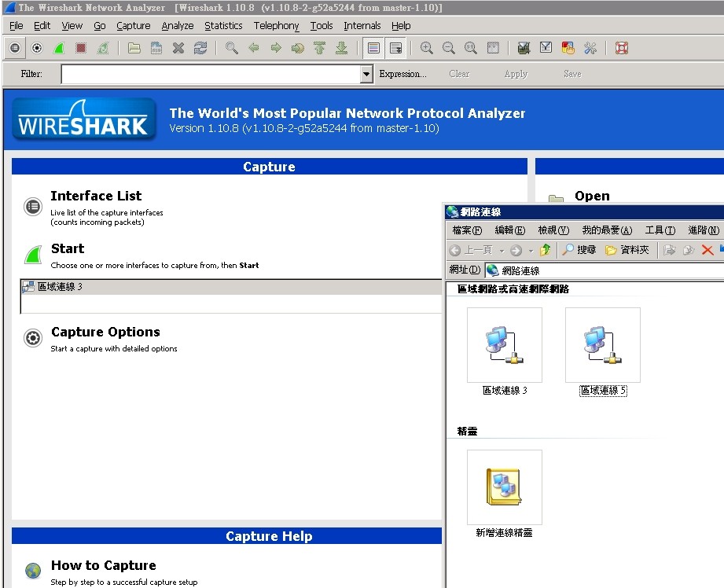This screenshot has height=588, width=724.
Task: Click 上一頁 back button in network connections window
Action: click(471, 250)
